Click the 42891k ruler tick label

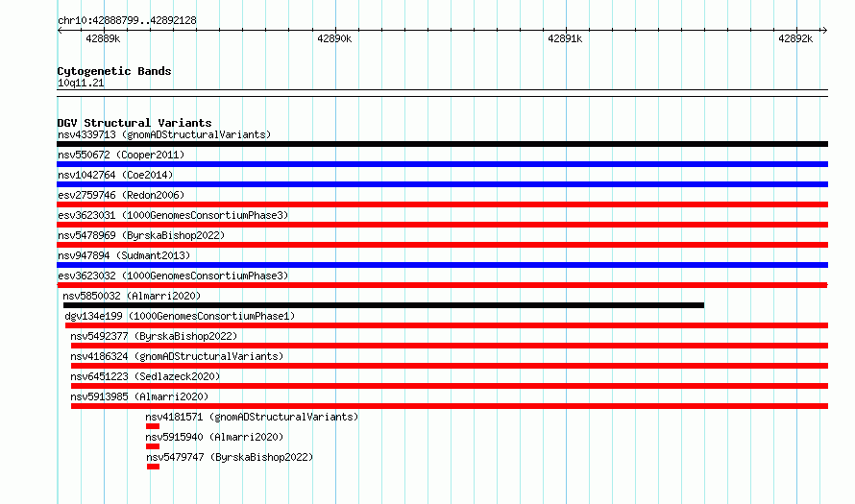[565, 38]
